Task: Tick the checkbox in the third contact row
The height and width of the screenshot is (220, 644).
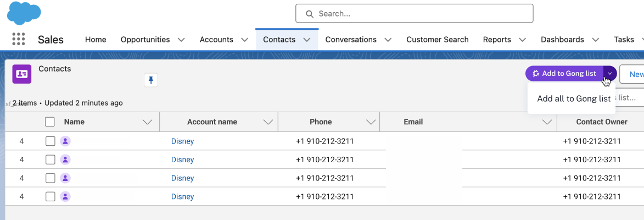Action: [x=50, y=178]
